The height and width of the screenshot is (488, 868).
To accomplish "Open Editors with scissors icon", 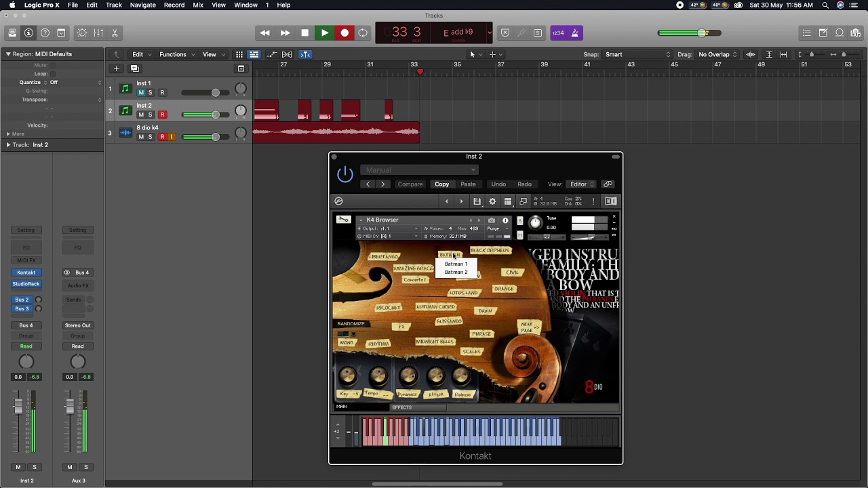I will (115, 33).
